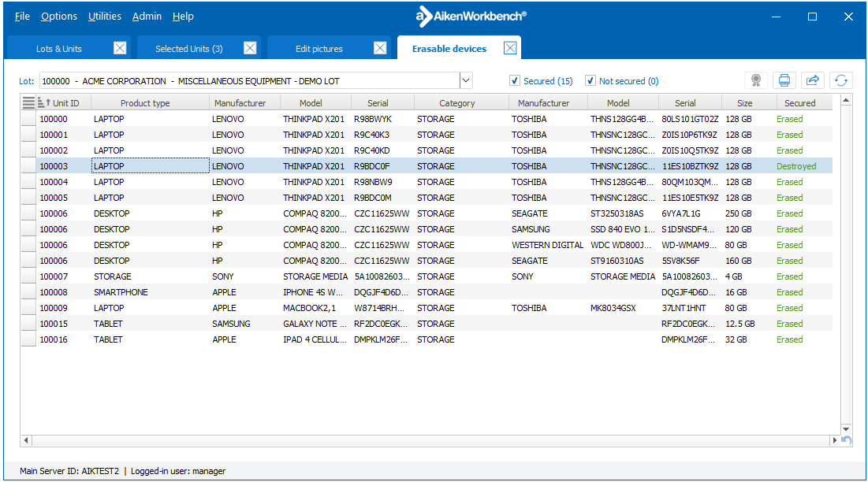Toggle the Not secured (0) checkbox
Viewport: 868px width, 482px height.
[590, 80]
